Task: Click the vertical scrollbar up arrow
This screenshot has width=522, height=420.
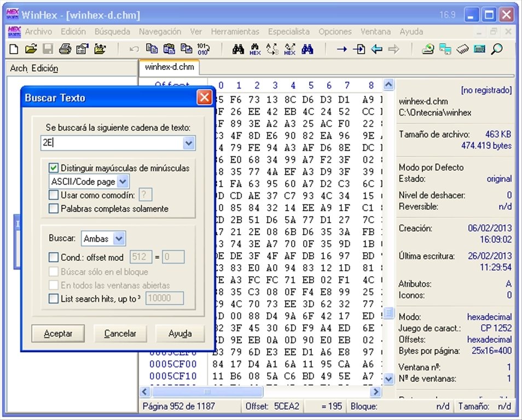Action: 388,85
